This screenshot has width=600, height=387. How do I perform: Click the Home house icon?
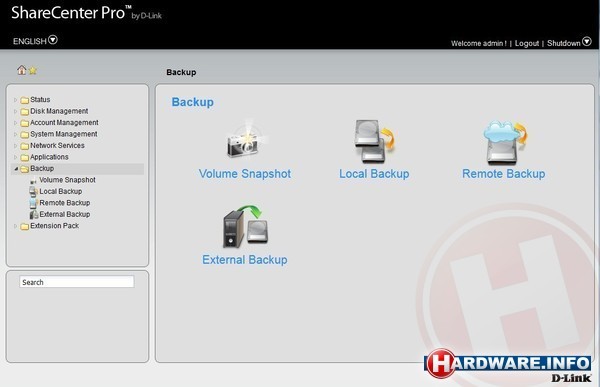[x=21, y=70]
